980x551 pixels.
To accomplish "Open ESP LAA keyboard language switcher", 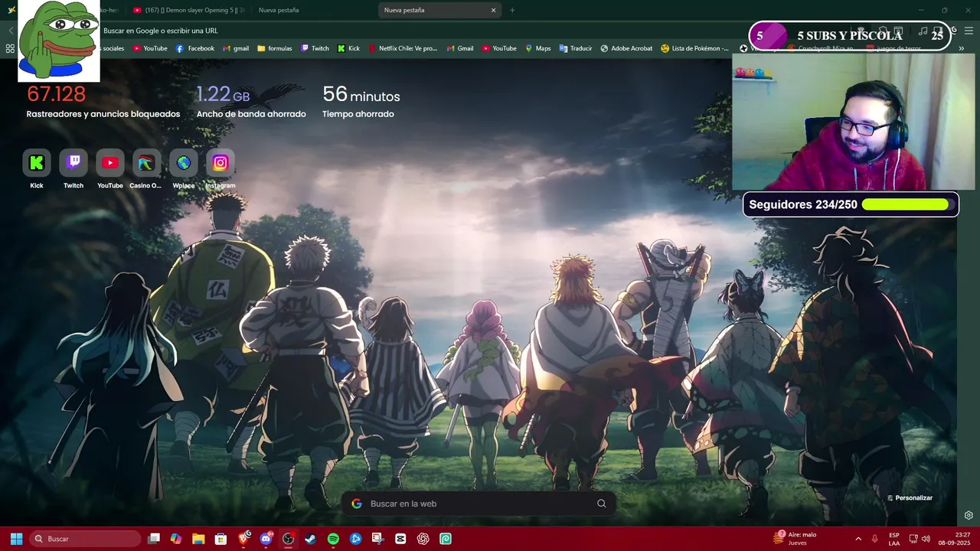I will pyautogui.click(x=894, y=539).
